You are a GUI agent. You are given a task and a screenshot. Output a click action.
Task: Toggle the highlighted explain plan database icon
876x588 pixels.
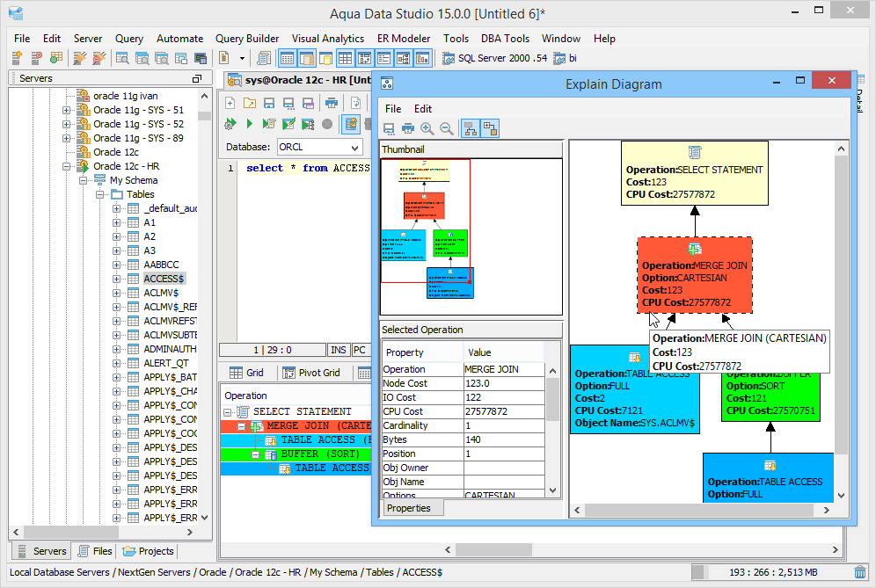point(351,123)
